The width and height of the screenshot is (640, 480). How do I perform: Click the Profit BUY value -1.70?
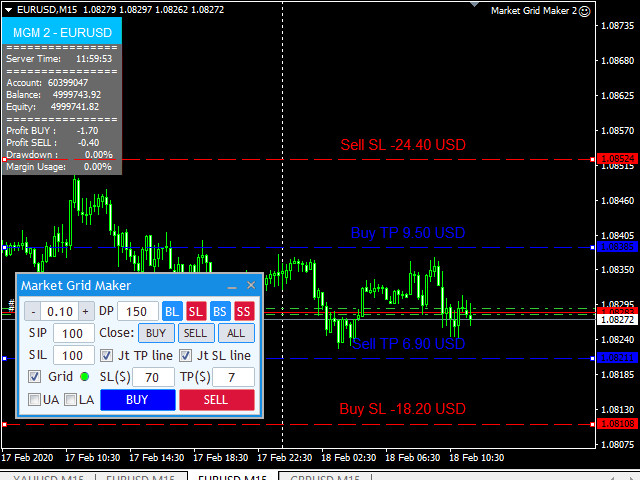point(88,131)
